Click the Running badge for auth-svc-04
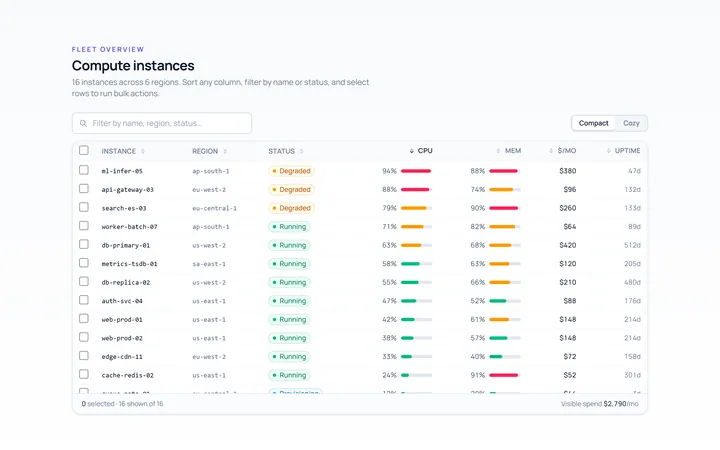 tap(289, 301)
